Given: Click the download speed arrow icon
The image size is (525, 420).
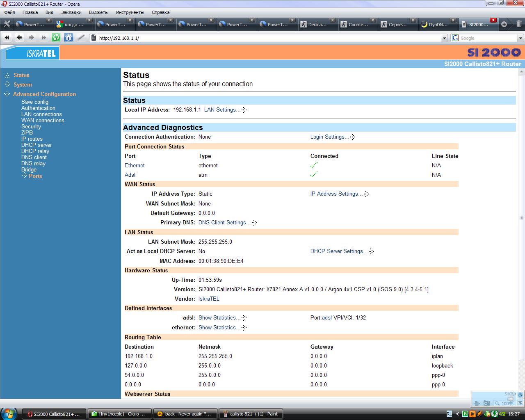Looking at the screenshot, I should coord(520,395).
